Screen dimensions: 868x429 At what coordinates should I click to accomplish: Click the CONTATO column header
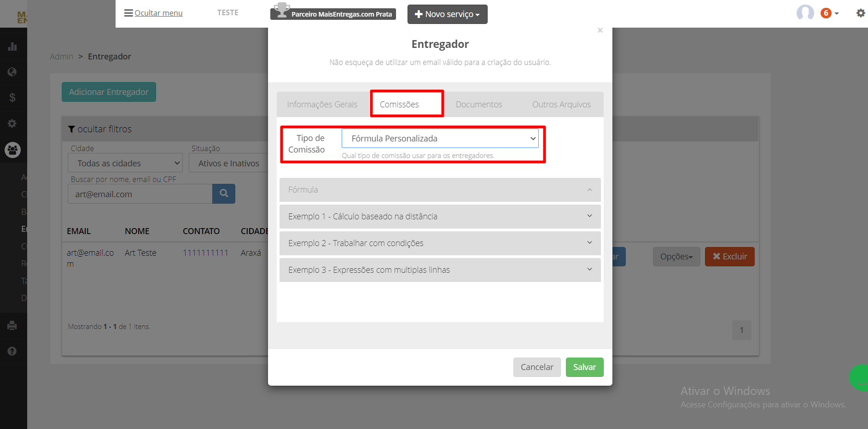coord(201,231)
